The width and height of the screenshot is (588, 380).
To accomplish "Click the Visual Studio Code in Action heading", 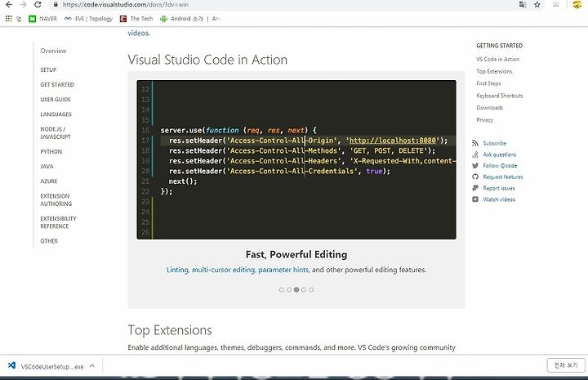I will [207, 60].
